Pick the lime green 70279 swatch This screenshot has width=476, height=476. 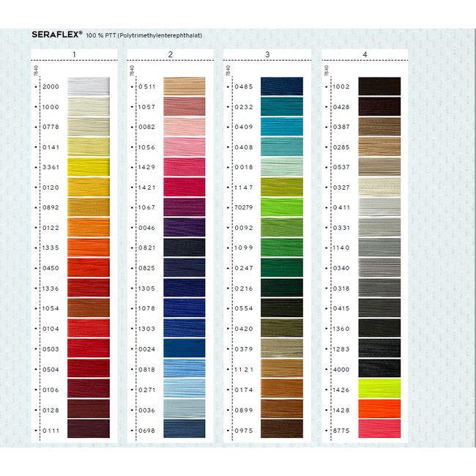tap(281, 207)
